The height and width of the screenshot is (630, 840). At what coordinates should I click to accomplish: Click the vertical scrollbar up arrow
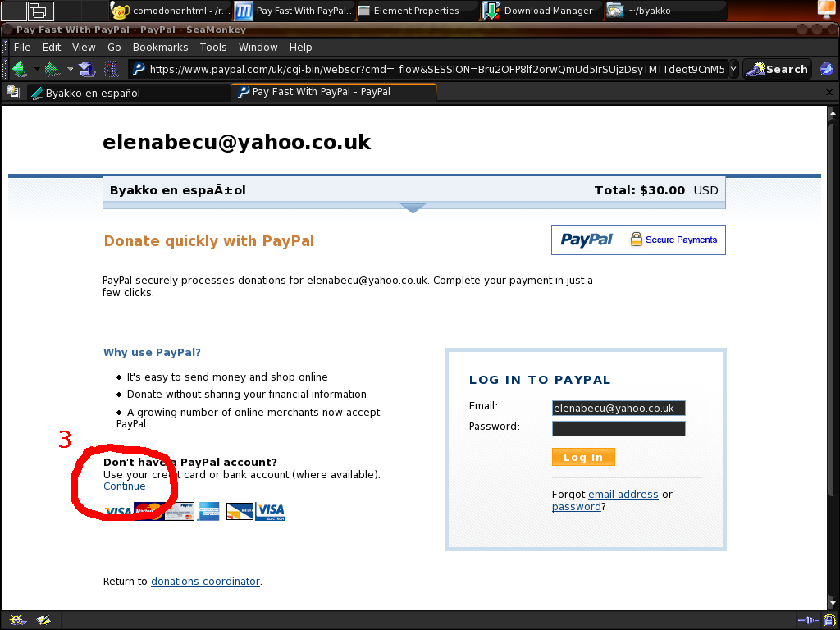833,113
